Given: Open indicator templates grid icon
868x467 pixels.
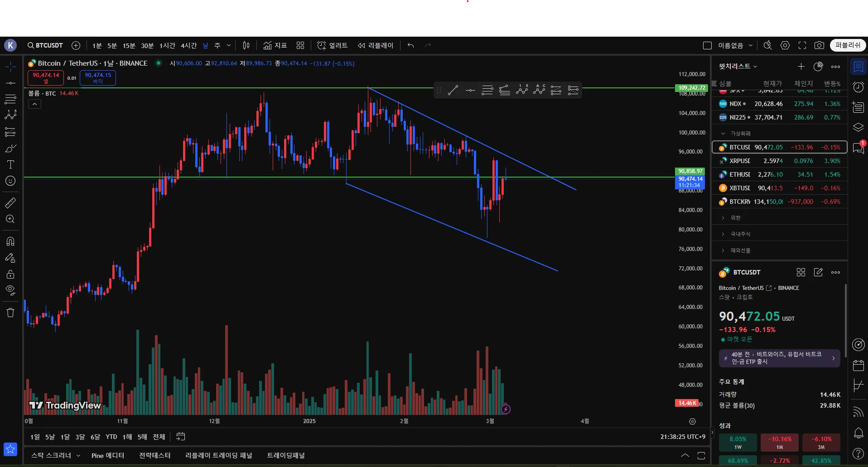Looking at the screenshot, I should (x=300, y=45).
